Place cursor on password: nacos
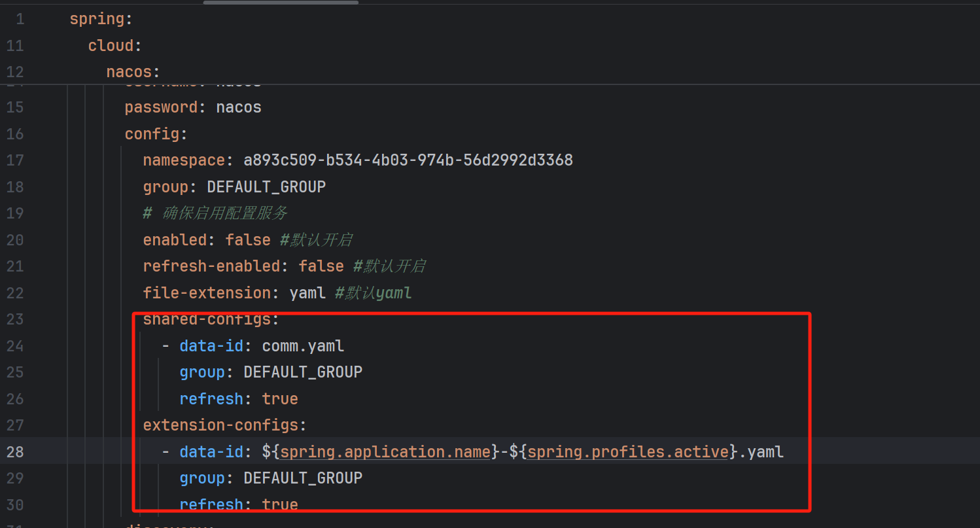 (193, 107)
